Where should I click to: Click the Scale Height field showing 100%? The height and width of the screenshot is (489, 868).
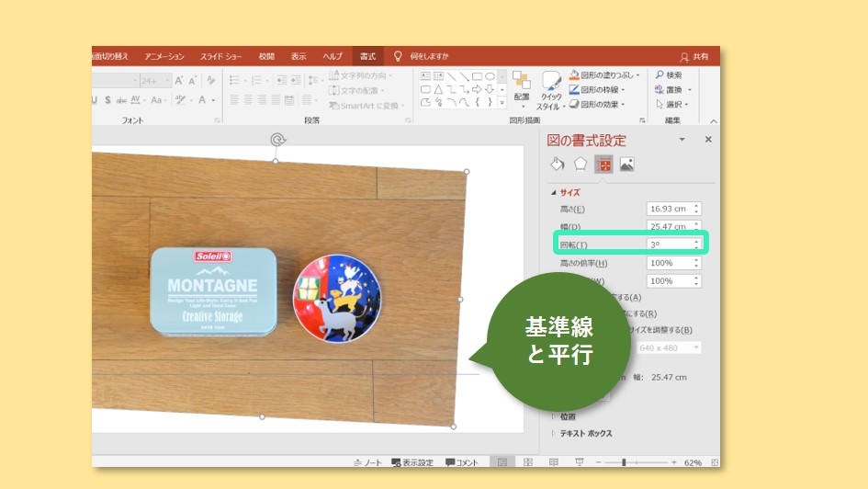pos(673,263)
